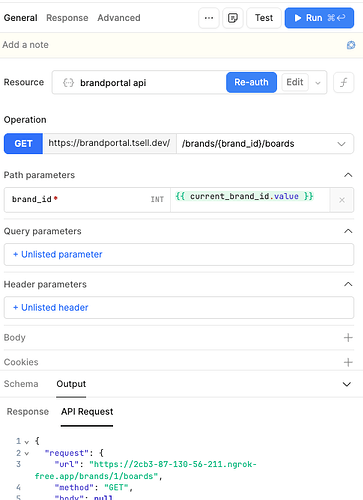Open the endpoint path dropdown
Image resolution: width=363 pixels, height=500 pixels.
(x=341, y=144)
